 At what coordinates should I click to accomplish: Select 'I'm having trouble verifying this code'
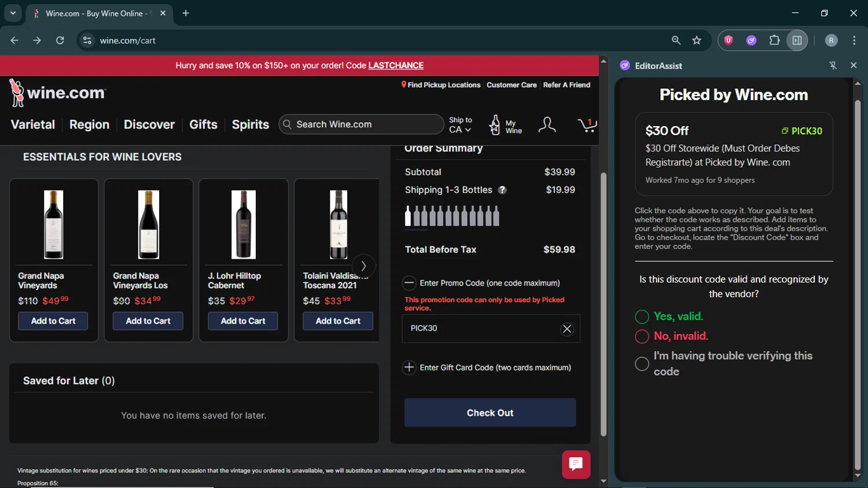click(642, 364)
